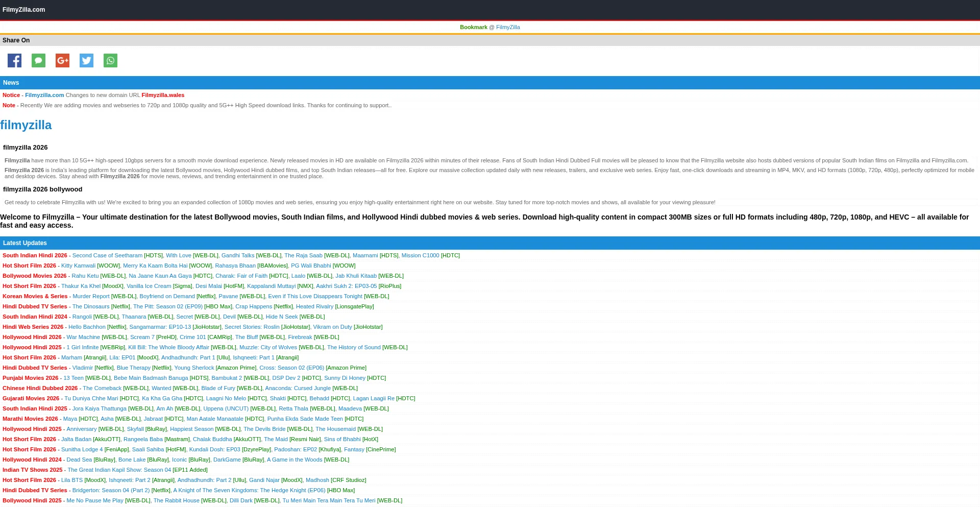Screen dimensions: 980x507
Task: Open Hollywood Hindi 2024 category
Action: pos(32,460)
